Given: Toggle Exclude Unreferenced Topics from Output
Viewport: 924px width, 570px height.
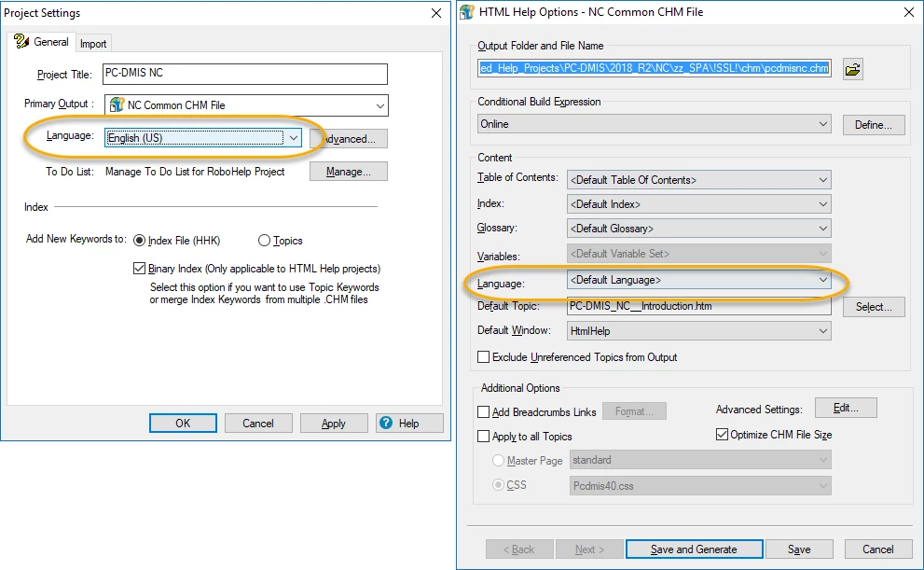Looking at the screenshot, I should tap(483, 357).
